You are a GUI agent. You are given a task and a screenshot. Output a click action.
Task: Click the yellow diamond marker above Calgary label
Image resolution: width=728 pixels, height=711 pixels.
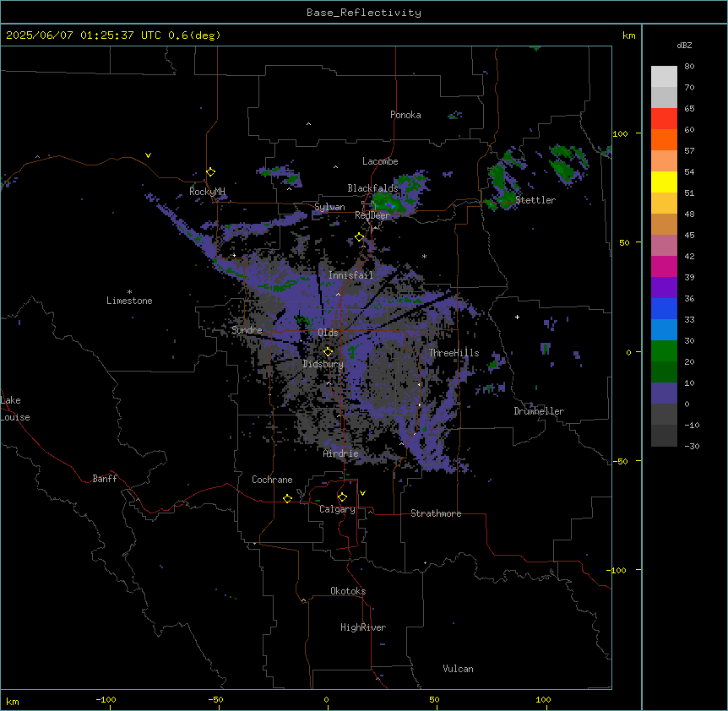(x=342, y=497)
